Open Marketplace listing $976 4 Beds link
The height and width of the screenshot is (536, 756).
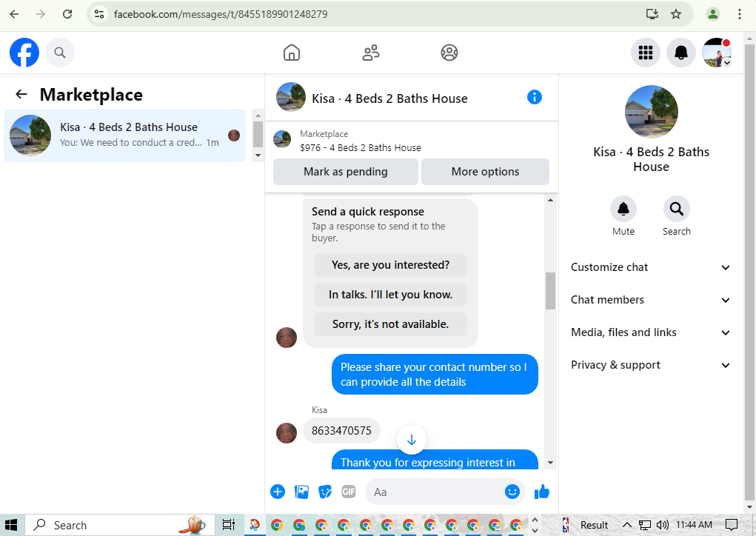(360, 147)
